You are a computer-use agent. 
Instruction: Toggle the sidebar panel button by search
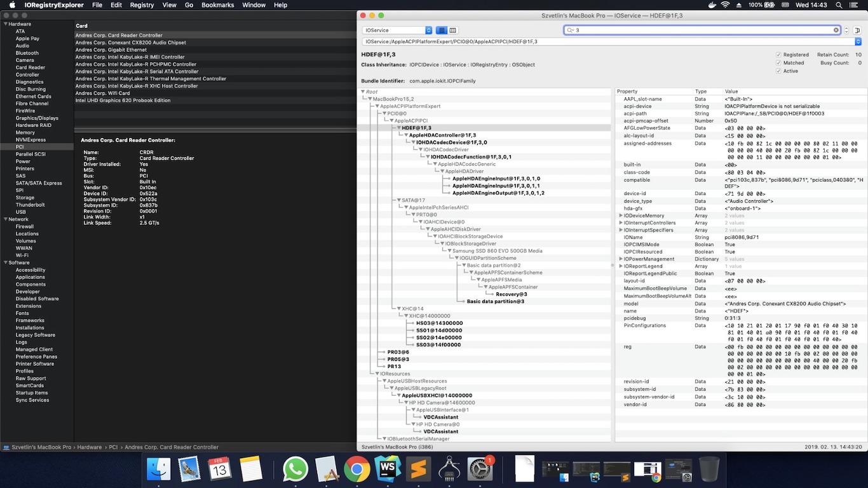coord(857,30)
